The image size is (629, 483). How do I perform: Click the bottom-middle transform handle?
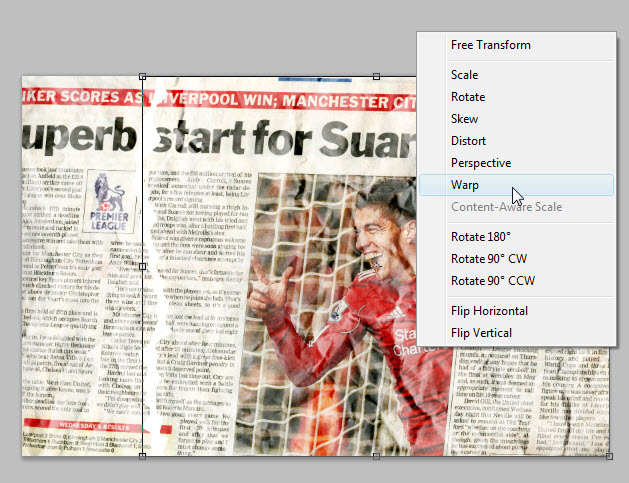376,456
